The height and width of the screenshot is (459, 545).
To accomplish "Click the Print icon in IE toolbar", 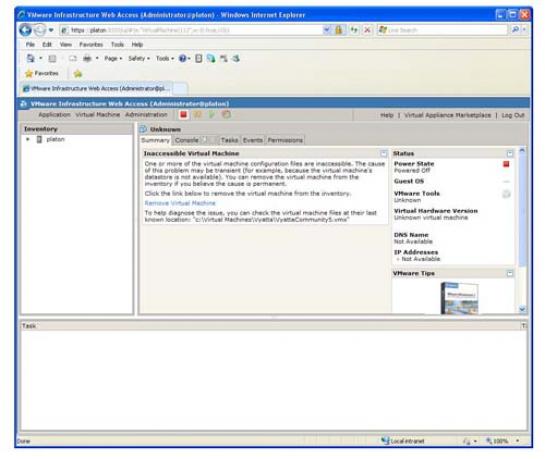I will click(x=87, y=59).
